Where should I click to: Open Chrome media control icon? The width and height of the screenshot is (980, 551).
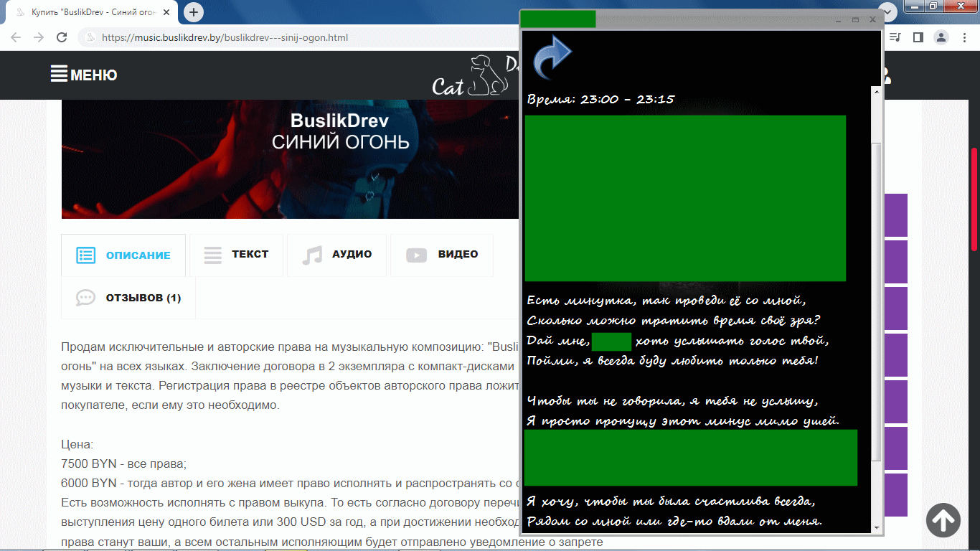point(895,37)
